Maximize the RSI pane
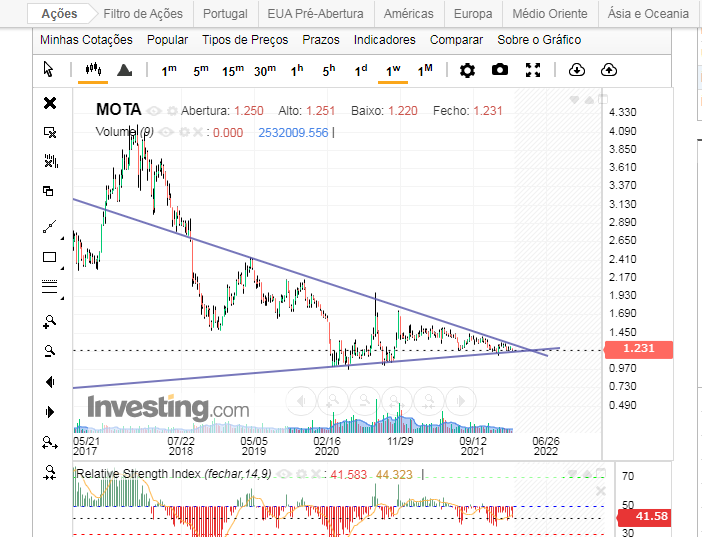 (601, 473)
